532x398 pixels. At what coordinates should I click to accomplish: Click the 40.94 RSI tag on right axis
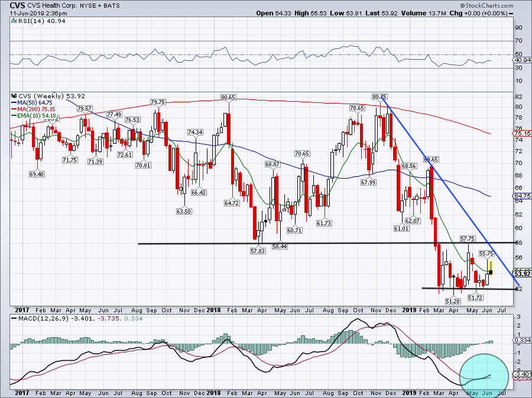pyautogui.click(x=522, y=60)
